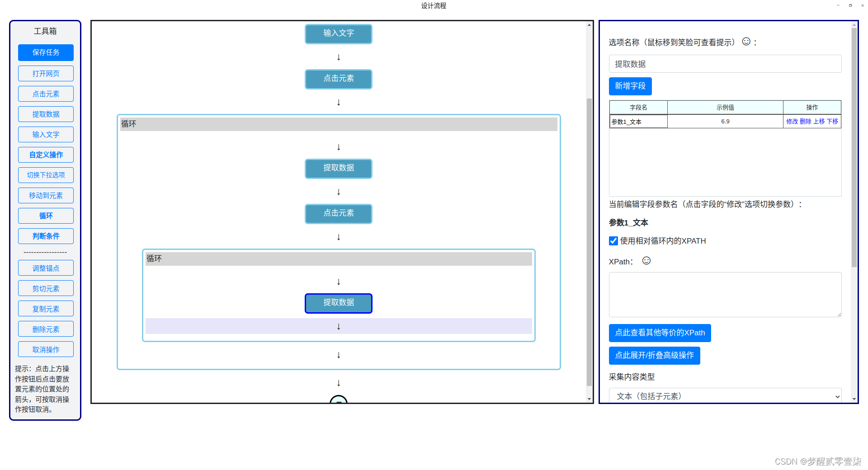
Task: Click the outer 循环 header bar
Action: tap(339, 124)
